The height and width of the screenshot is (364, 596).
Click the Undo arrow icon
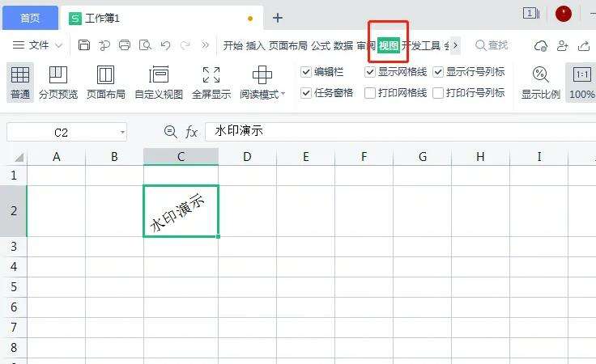point(165,45)
